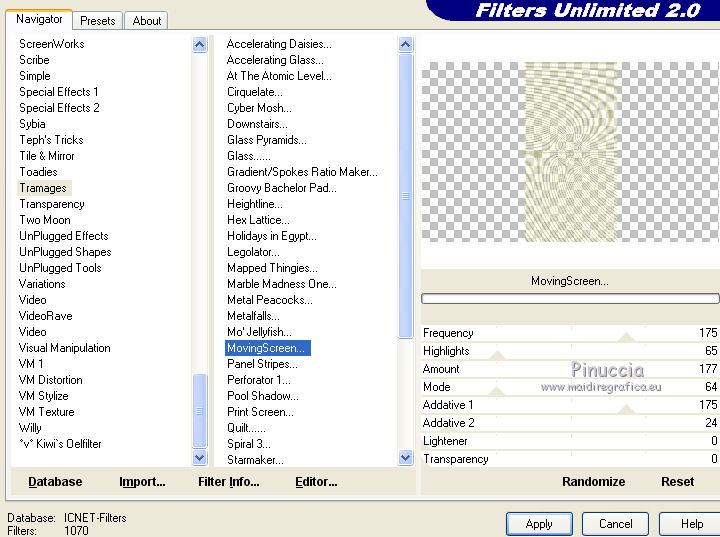Image resolution: width=720 pixels, height=537 pixels.
Task: Choose the MovingScreen... filter in list
Action: (268, 348)
